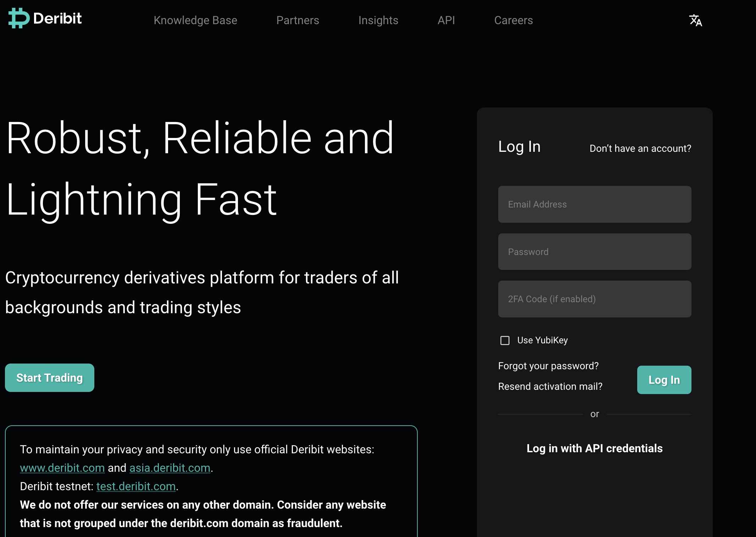756x537 pixels.
Task: Click the 'Log In' panel heading
Action: point(519,147)
